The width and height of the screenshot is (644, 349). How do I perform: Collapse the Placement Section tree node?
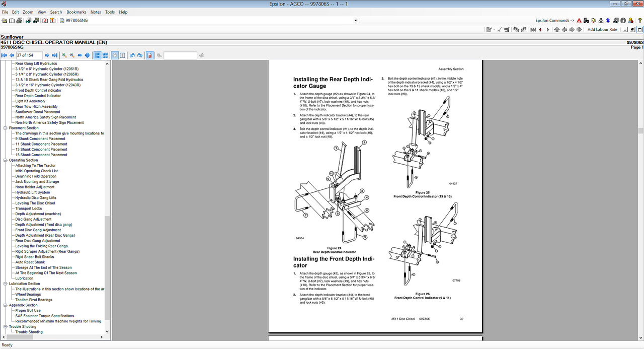(x=6, y=128)
